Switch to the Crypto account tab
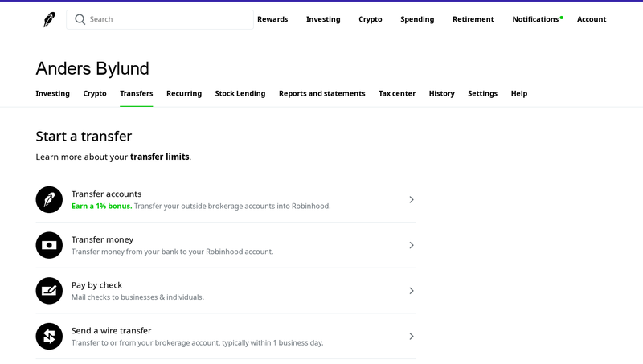643x364 pixels. [95, 93]
